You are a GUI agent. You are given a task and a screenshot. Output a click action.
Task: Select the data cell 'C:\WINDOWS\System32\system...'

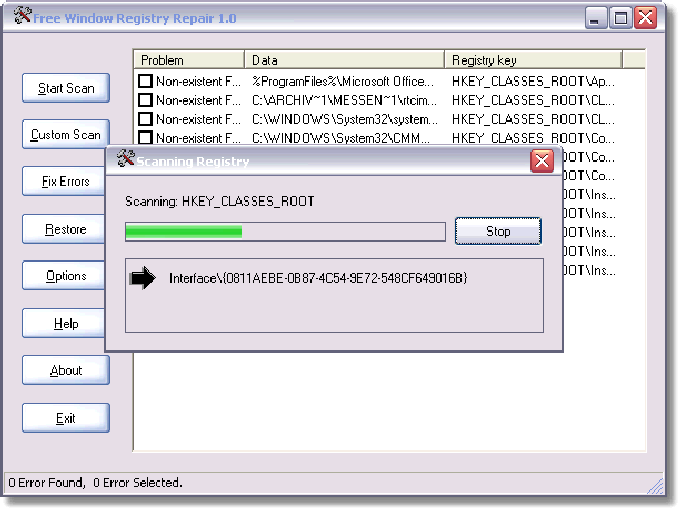tap(345, 119)
